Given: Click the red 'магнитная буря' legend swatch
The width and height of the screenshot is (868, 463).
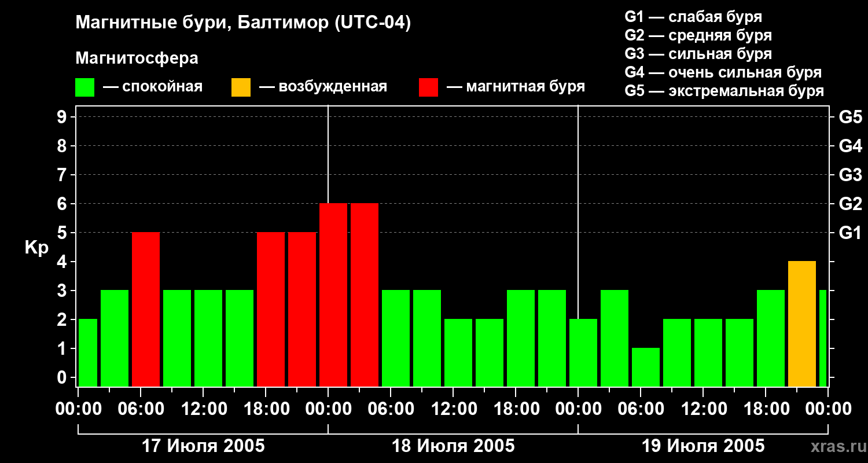Looking at the screenshot, I should 428,87.
